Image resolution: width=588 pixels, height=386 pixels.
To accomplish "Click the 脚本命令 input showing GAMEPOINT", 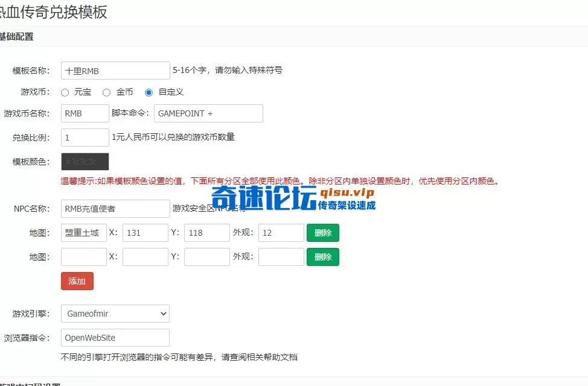I will (208, 113).
